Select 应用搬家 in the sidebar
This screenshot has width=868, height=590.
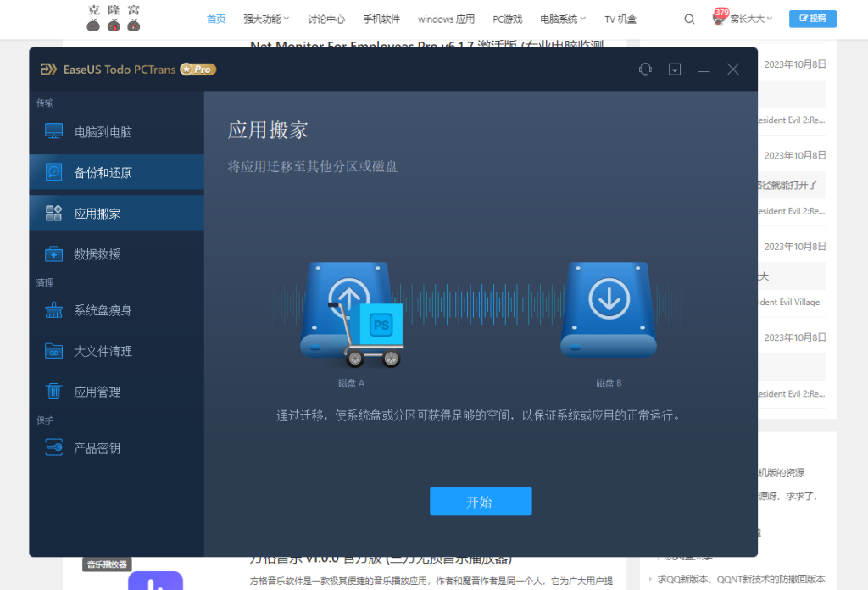pos(117,213)
